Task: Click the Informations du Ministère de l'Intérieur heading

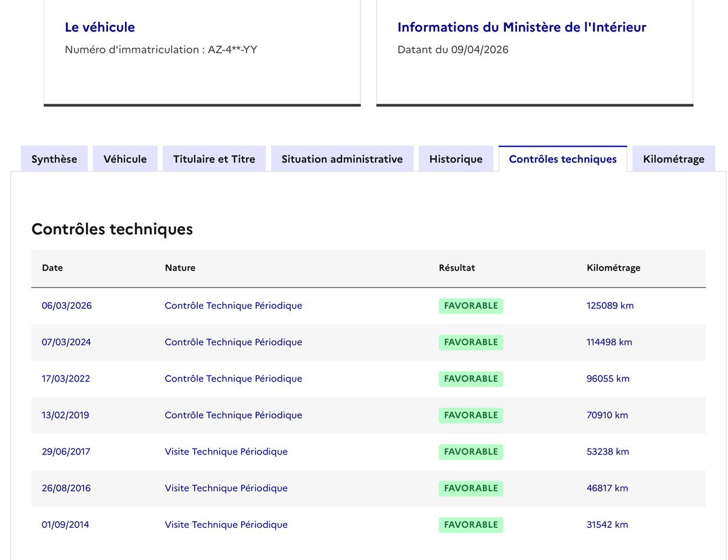Action: coord(522,27)
